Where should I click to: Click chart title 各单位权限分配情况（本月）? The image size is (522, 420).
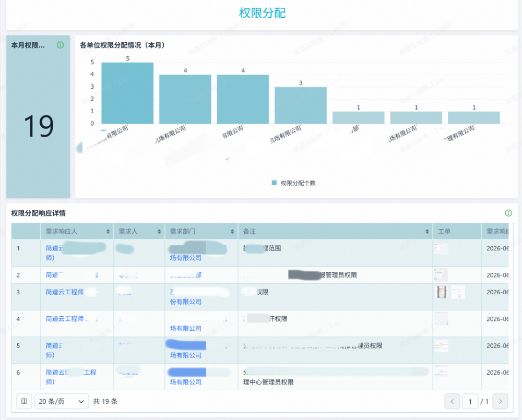point(123,45)
